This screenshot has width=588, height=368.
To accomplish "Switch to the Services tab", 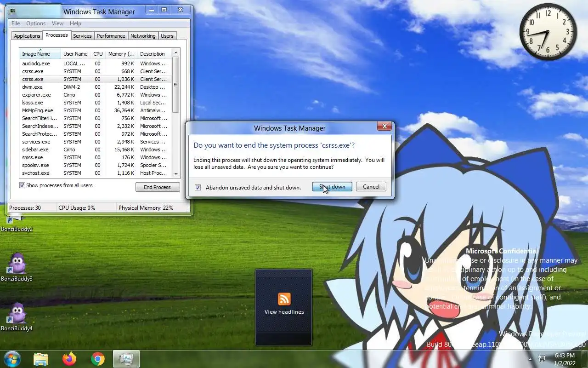I will (x=82, y=36).
